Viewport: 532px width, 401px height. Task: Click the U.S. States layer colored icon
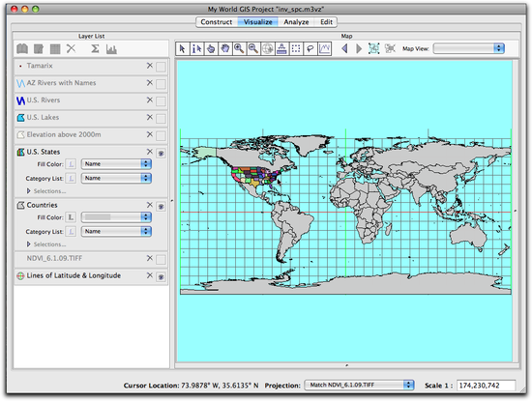click(x=20, y=152)
